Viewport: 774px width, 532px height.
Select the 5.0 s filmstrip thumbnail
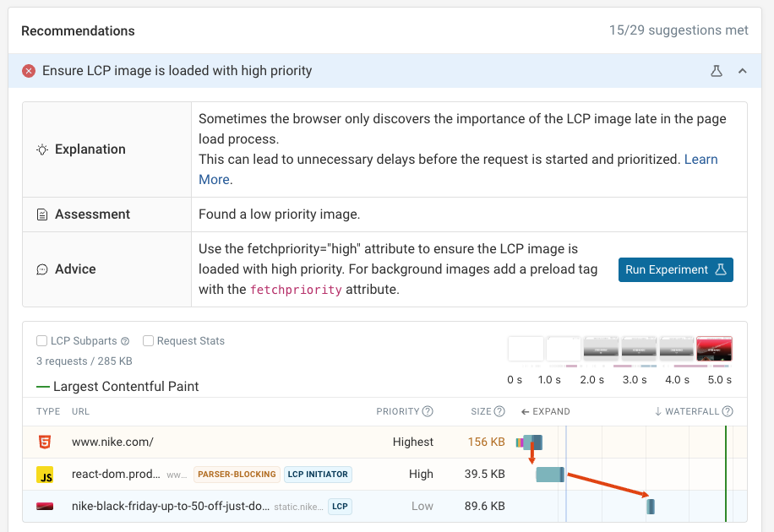(714, 348)
